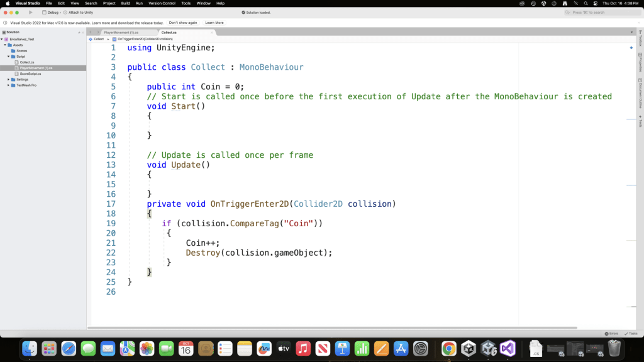Click the "Don't show again" button
Screen dimensions: 644x362
point(183,23)
